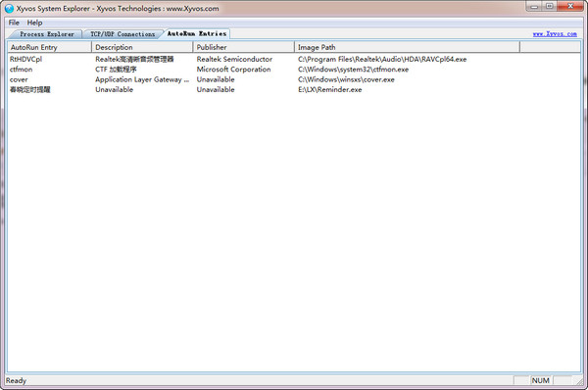The height and width of the screenshot is (390, 588).
Task: Select the ctfmon autorun entry
Action: click(x=21, y=70)
